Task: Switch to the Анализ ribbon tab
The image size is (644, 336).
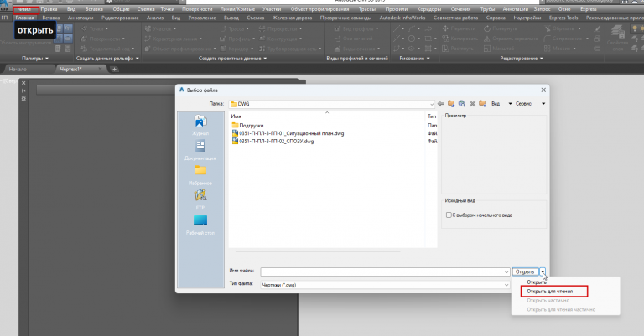Action: (155, 18)
